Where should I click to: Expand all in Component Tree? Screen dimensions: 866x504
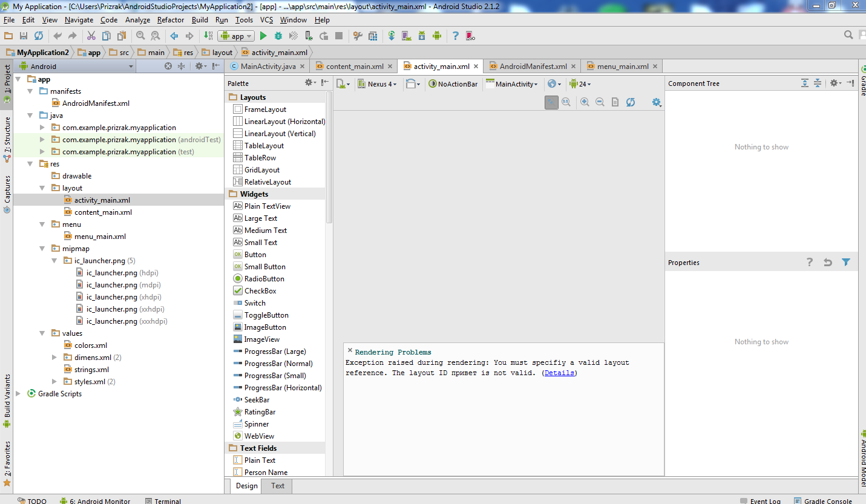805,83
